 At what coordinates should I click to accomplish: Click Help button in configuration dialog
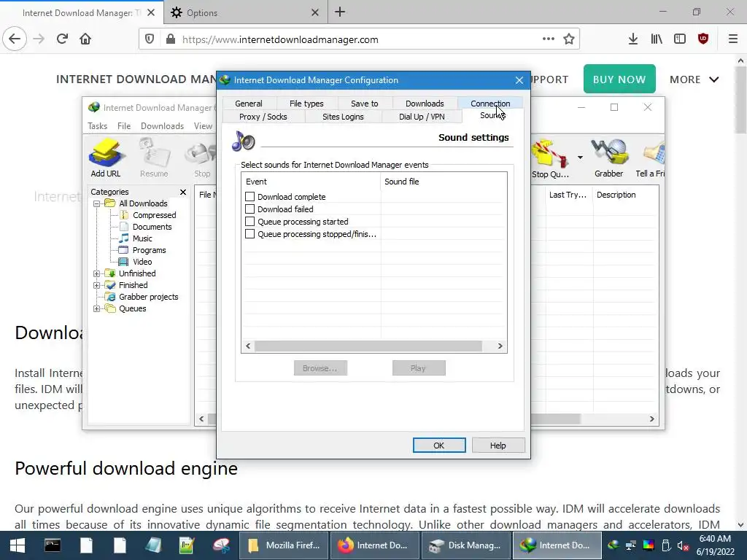click(498, 446)
